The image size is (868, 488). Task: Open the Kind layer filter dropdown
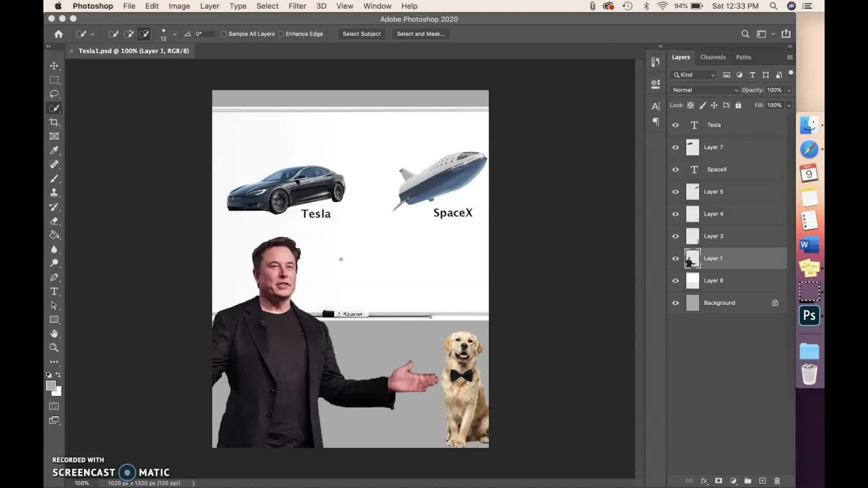coord(694,75)
